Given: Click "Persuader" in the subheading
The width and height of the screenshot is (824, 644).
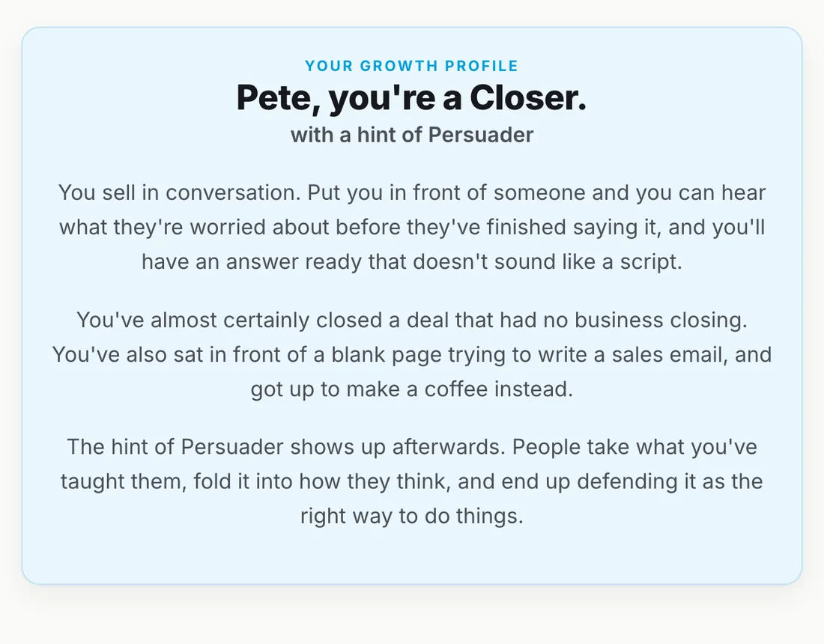Looking at the screenshot, I should point(481,135).
